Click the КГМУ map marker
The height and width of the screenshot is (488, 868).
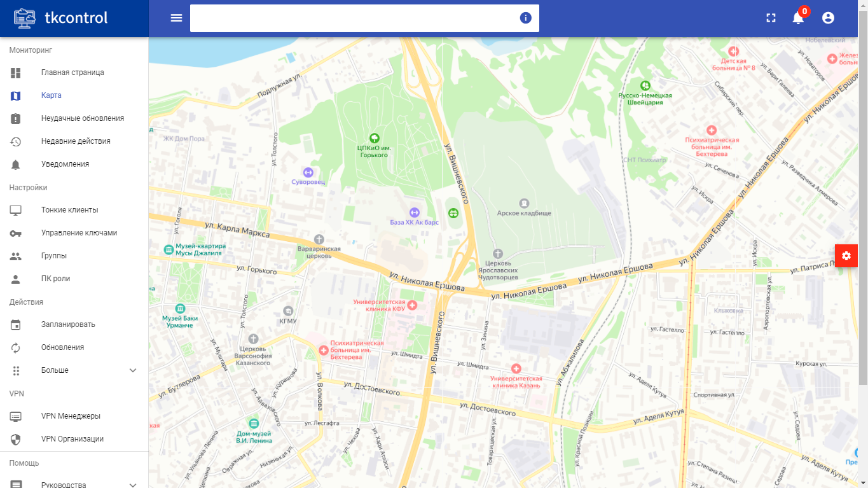(x=288, y=310)
